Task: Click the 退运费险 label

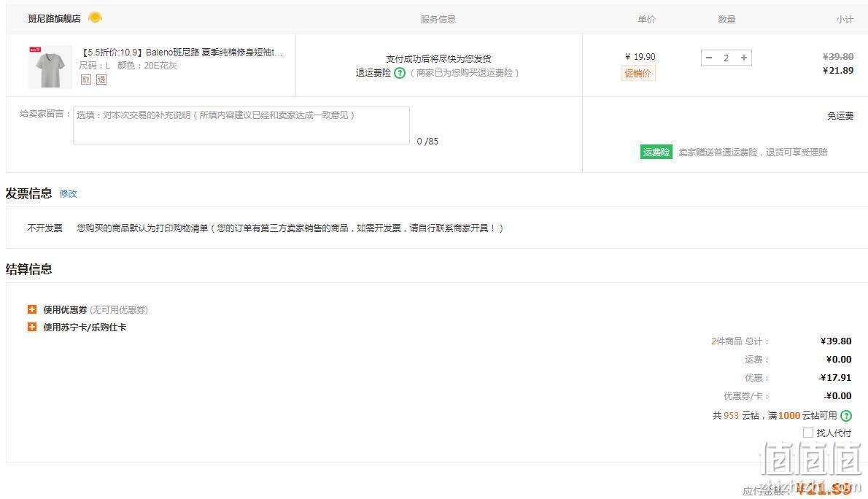Action: pos(373,73)
